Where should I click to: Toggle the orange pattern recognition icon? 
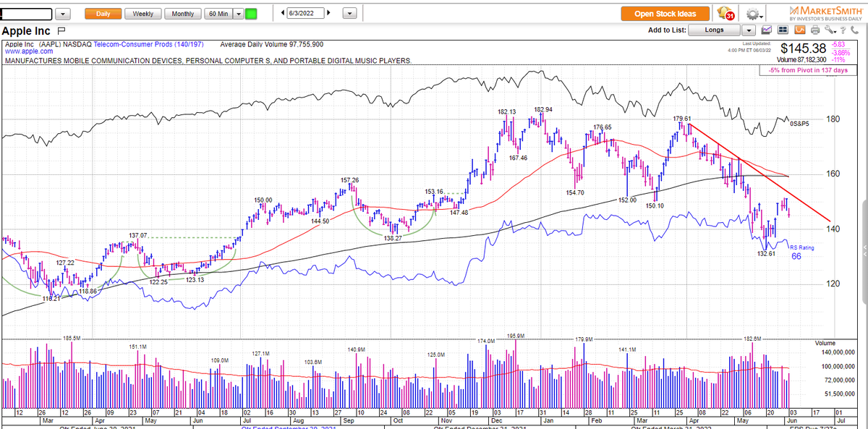point(799,30)
